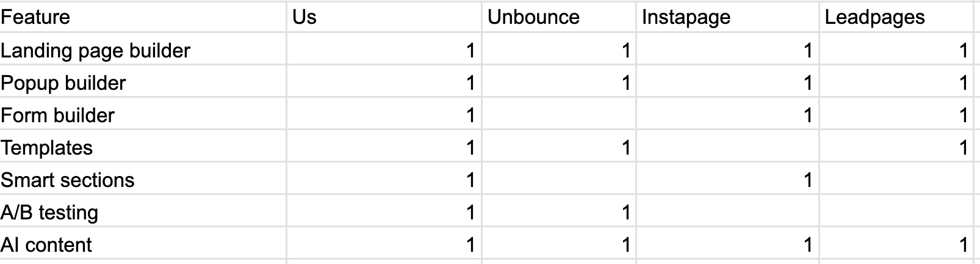Select empty Unbounce cell in Form builder row
980x264 pixels.
click(558, 115)
